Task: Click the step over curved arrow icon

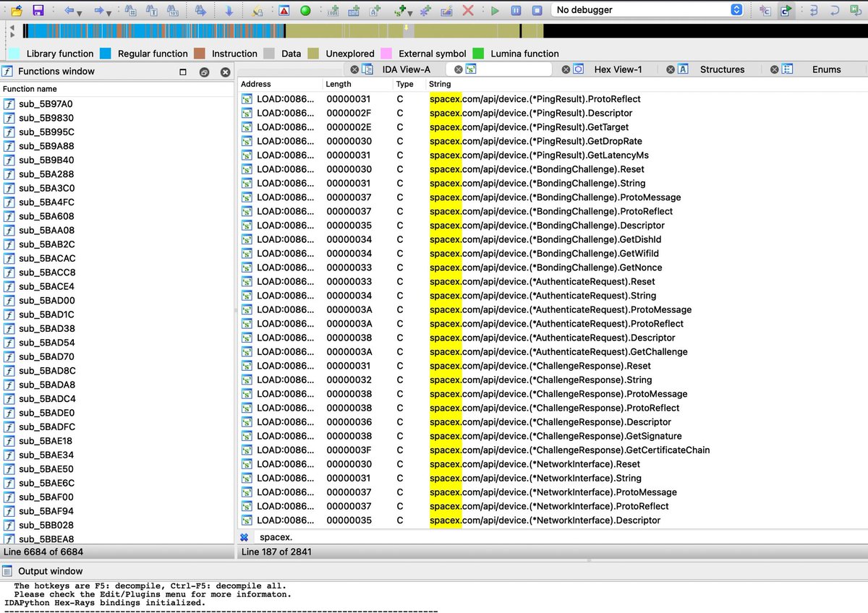Action: pyautogui.click(x=835, y=10)
